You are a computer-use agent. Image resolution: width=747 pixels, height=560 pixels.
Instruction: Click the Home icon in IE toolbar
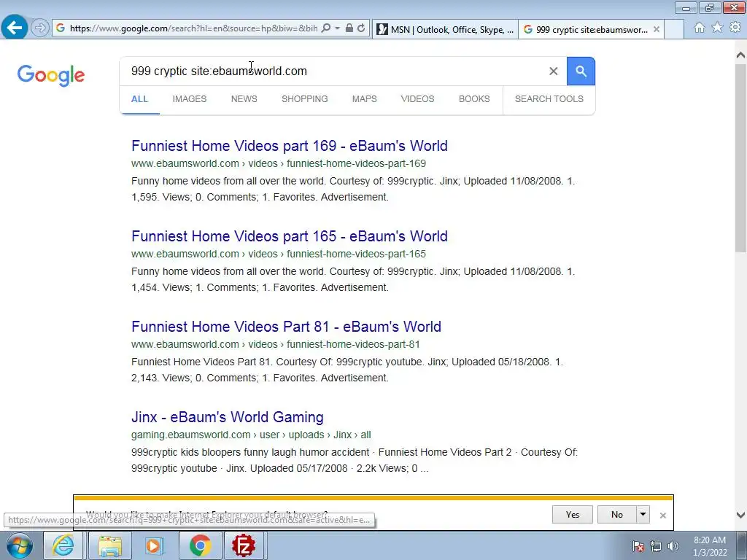(700, 28)
